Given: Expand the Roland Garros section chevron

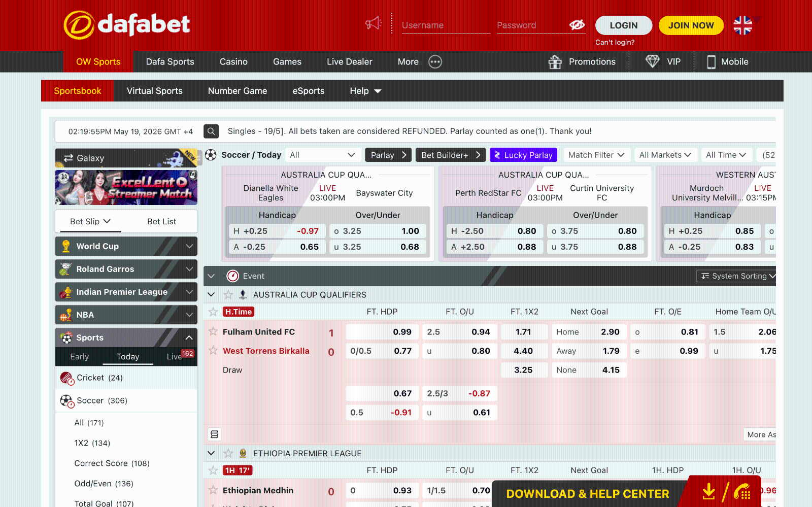Looking at the screenshot, I should (x=189, y=269).
